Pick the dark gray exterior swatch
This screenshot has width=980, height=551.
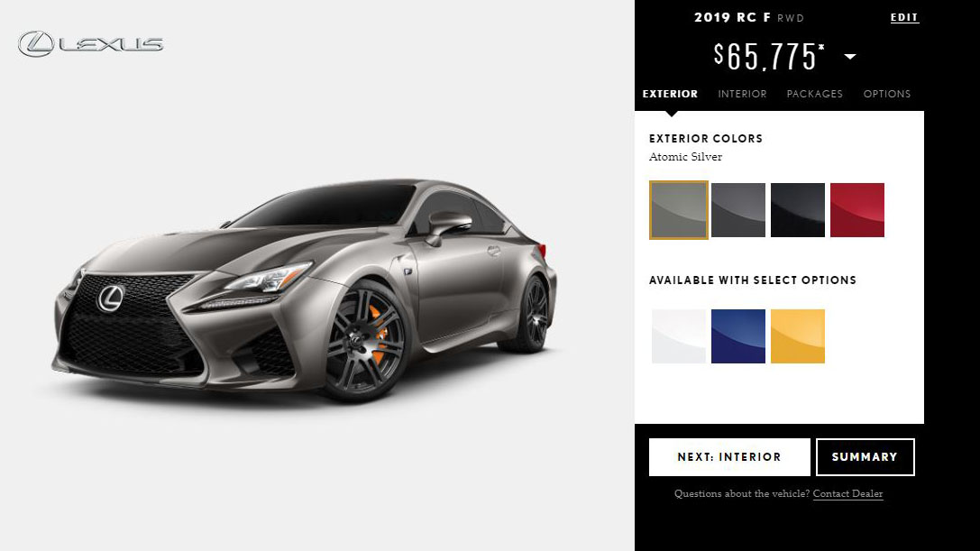pos(738,210)
